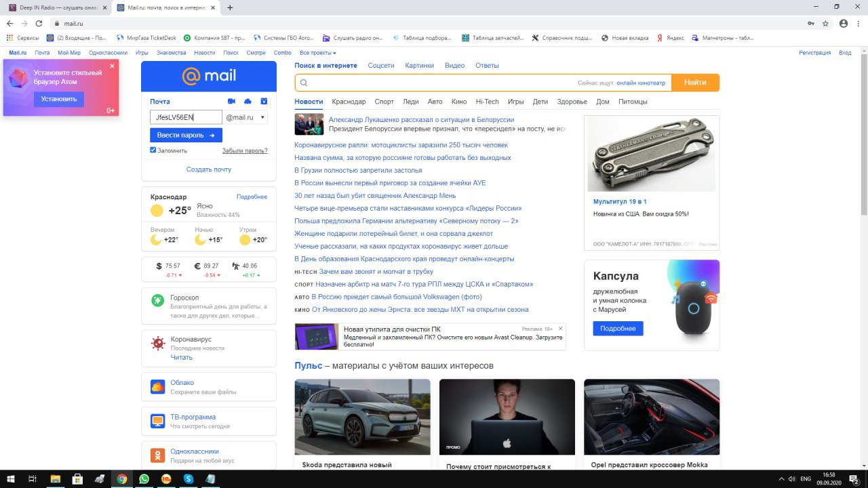The height and width of the screenshot is (488, 868).
Task: Open a new tab with the plus icon
Action: click(x=230, y=7)
